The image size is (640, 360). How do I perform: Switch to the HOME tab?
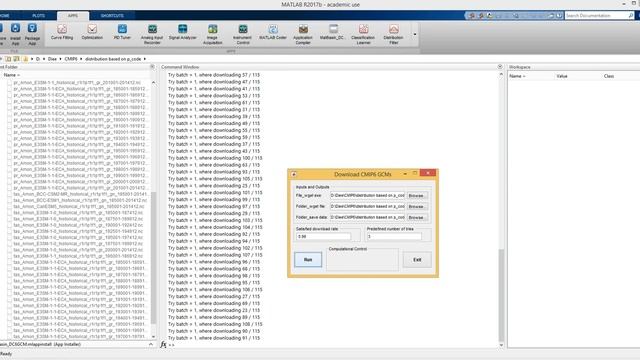[5, 16]
